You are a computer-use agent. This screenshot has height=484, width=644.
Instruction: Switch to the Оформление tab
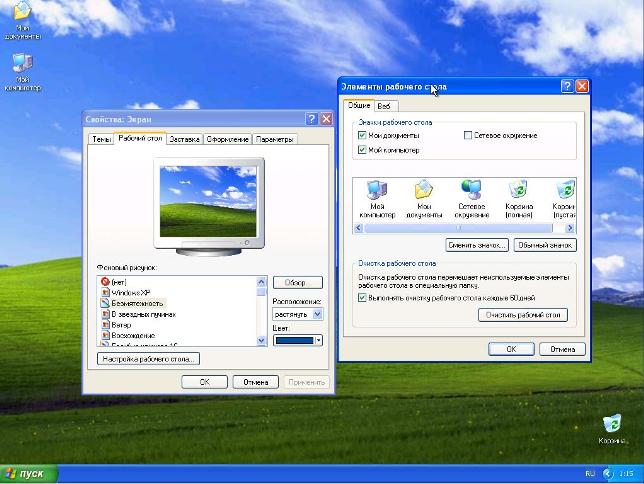228,139
